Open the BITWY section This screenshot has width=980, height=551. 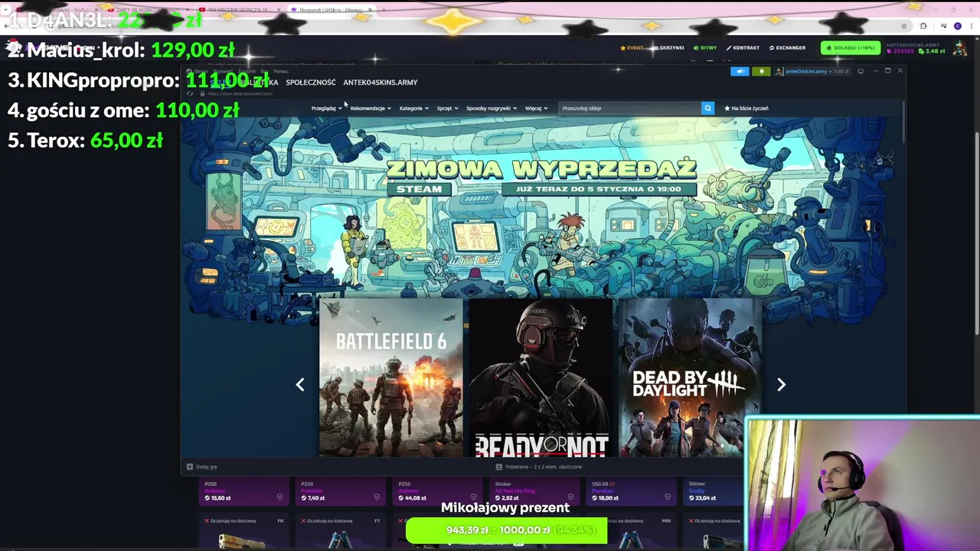[705, 47]
